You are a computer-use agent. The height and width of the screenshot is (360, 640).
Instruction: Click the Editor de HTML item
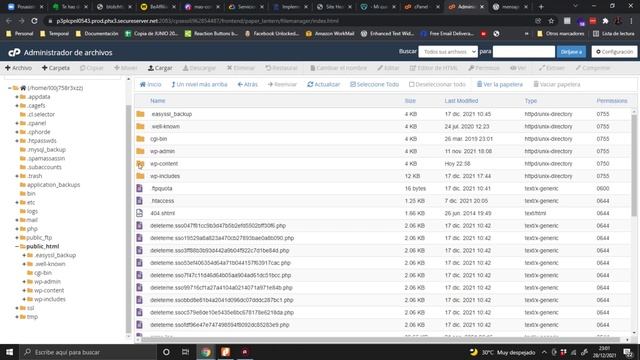pos(434,68)
